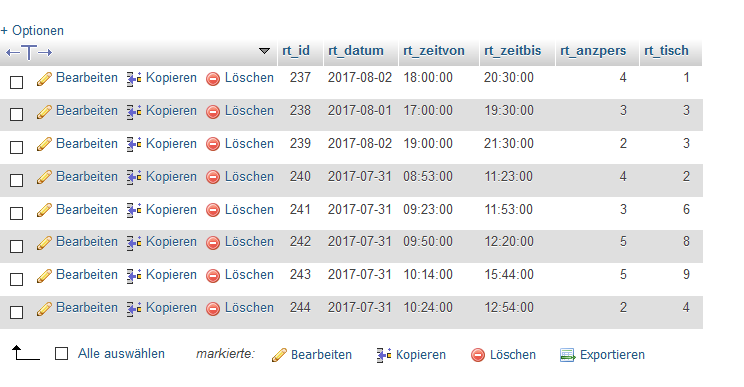This screenshot has height=387, width=744.
Task: Sort by the rt_datum column header
Action: (356, 50)
